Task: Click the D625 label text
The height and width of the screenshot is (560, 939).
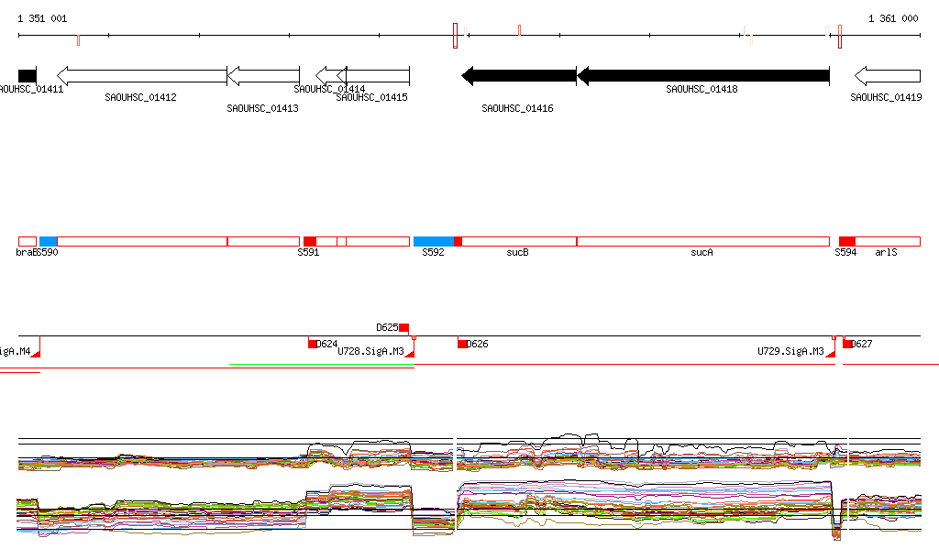Action: click(387, 327)
